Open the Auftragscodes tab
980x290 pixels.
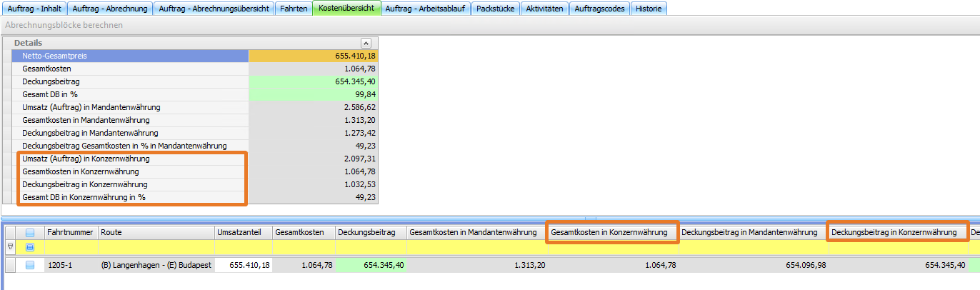600,9
